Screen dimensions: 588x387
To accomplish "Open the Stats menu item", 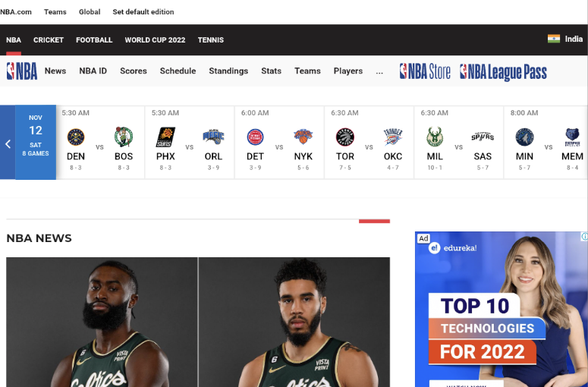I will [x=271, y=71].
